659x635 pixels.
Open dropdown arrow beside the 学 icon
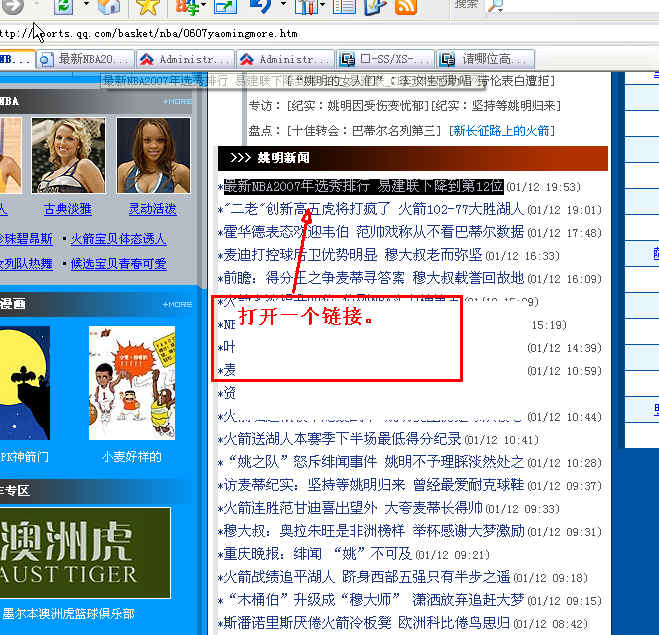tap(204, 4)
